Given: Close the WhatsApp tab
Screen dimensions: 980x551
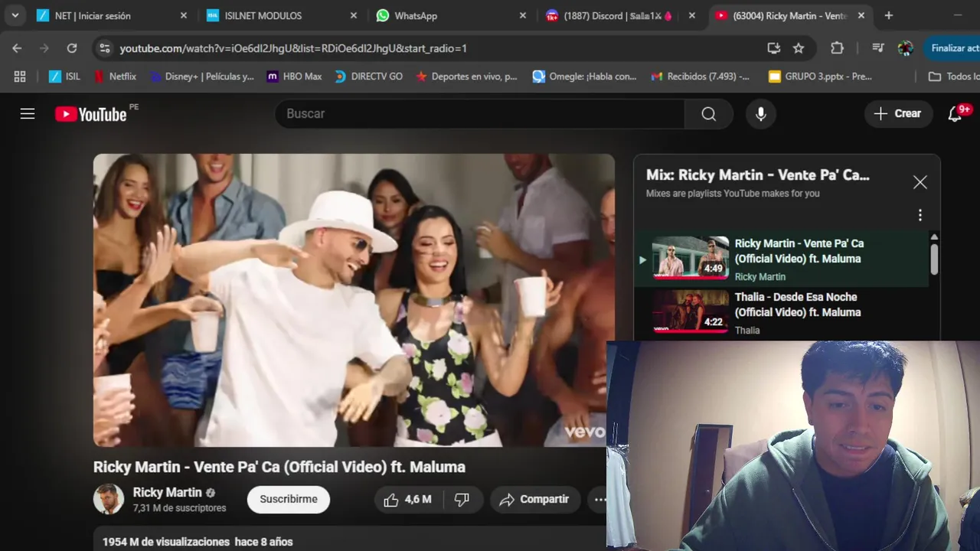Looking at the screenshot, I should tap(523, 15).
